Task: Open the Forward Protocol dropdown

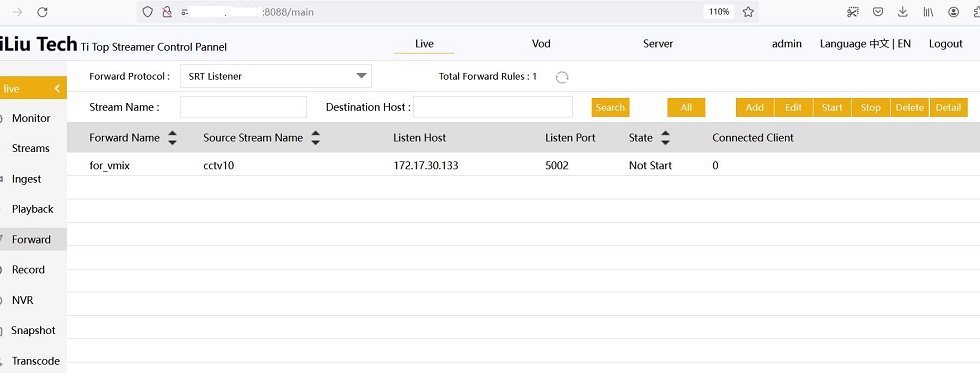Action: pyautogui.click(x=276, y=76)
